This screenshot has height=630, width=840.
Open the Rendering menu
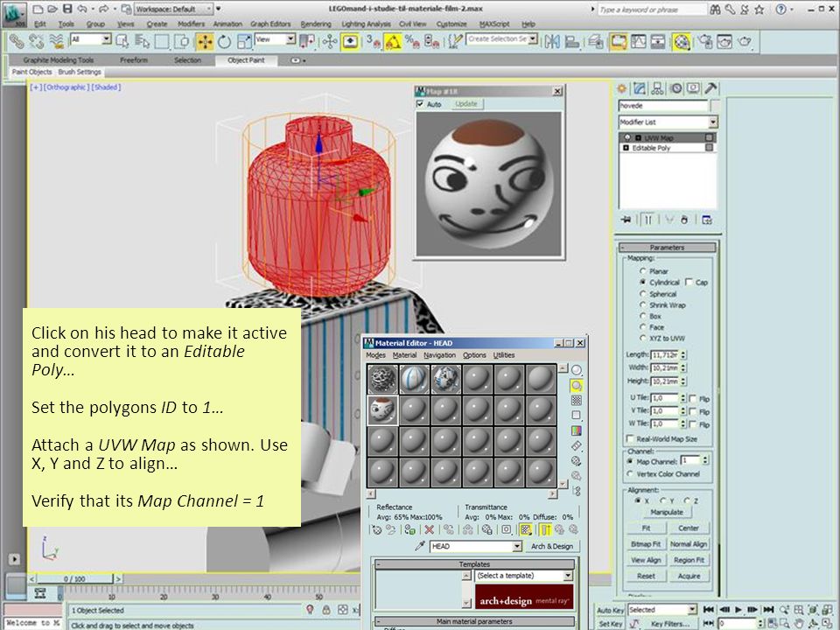tap(316, 24)
